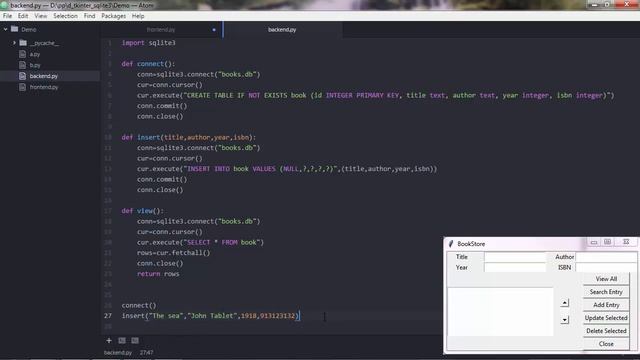Viewport: 640px width, 360px height.
Task: Open the Find menu
Action: pyautogui.click(x=89, y=16)
